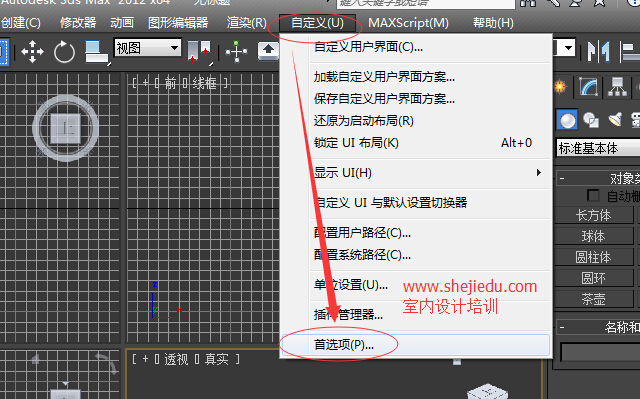The image size is (640, 399).
Task: Choose the Select and Scale tool
Action: pos(97,52)
